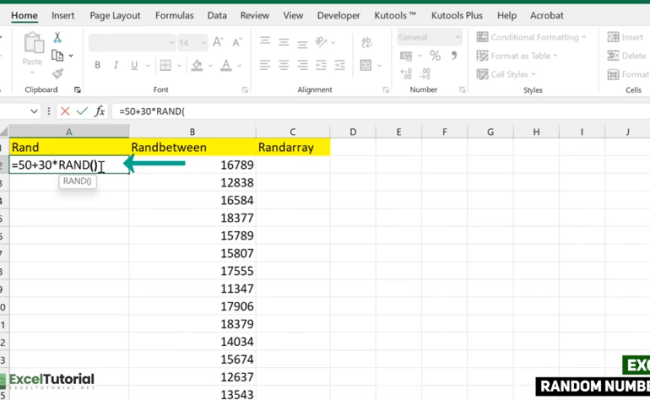This screenshot has width=650, height=400.
Task: Toggle Wrap Text icon
Action: (366, 42)
